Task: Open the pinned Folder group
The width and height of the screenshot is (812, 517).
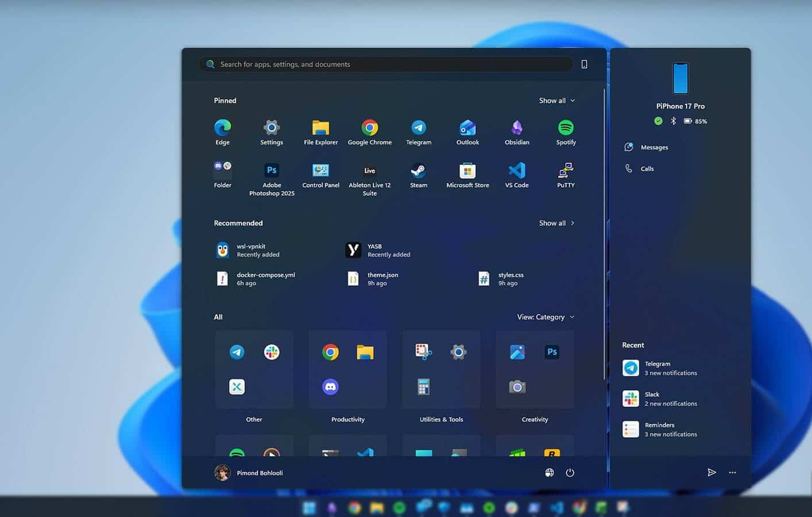Action: 222,175
